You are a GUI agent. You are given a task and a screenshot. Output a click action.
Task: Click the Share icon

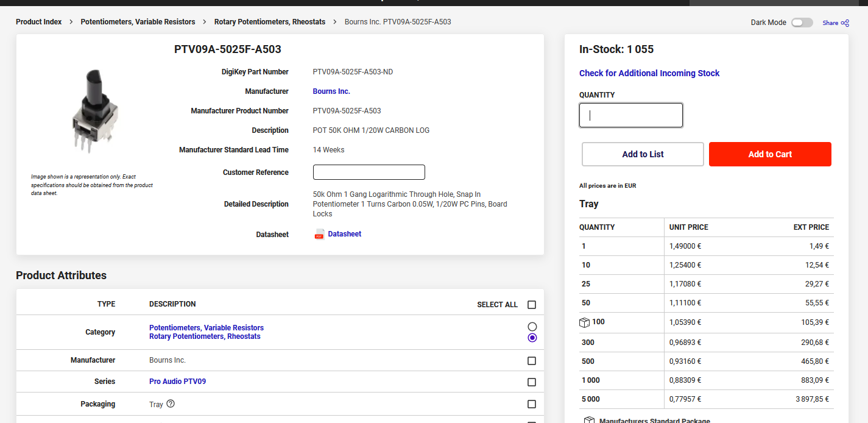pos(845,23)
